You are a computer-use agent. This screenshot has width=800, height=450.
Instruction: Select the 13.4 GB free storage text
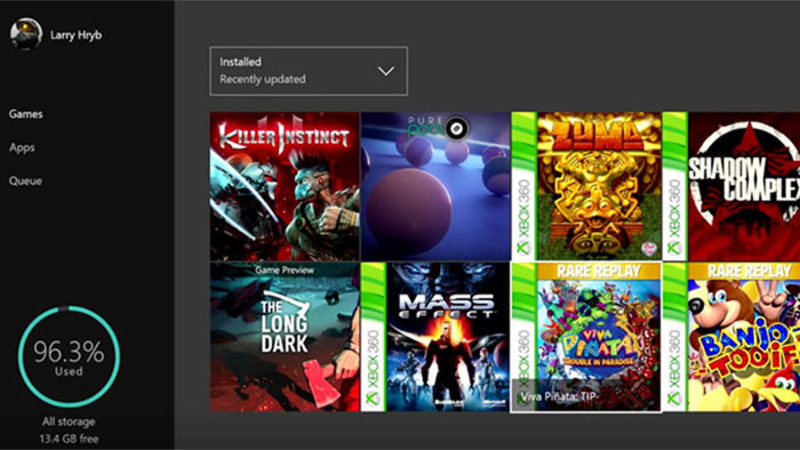[x=69, y=439]
